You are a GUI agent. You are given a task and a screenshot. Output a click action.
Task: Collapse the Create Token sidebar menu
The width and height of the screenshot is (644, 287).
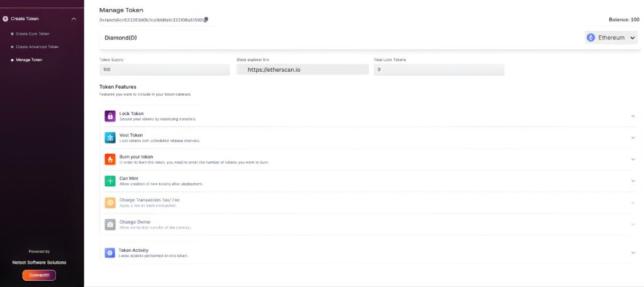(x=74, y=19)
